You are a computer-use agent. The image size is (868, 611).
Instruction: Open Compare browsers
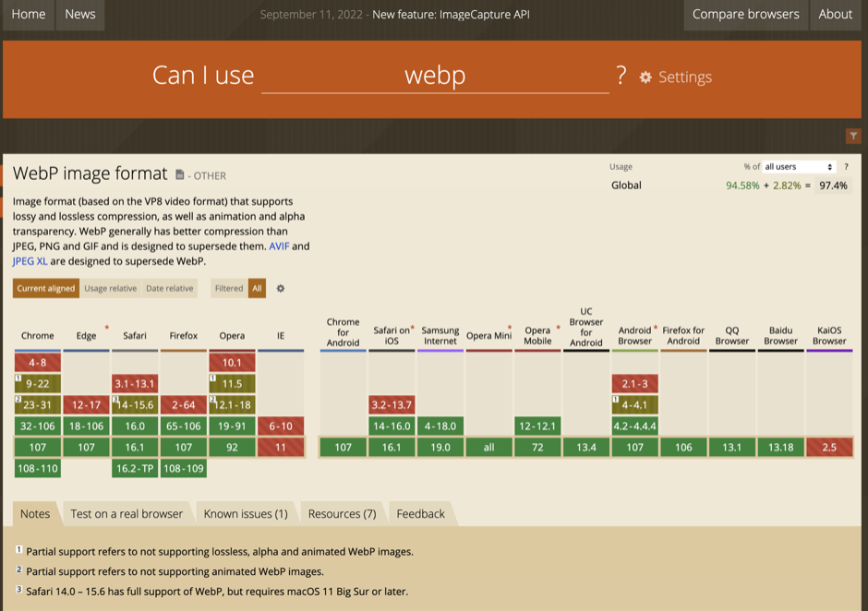click(745, 14)
